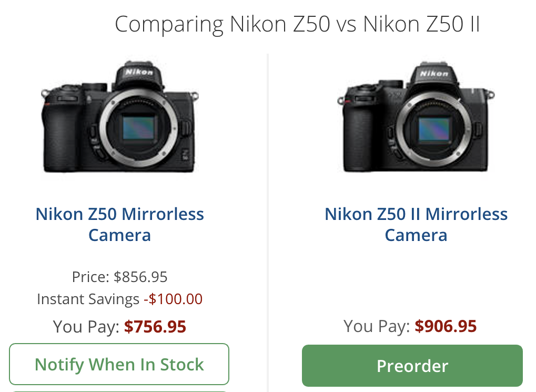The image size is (536, 392).
Task: Click the red $756.95 discounted price
Action: pyautogui.click(x=155, y=326)
